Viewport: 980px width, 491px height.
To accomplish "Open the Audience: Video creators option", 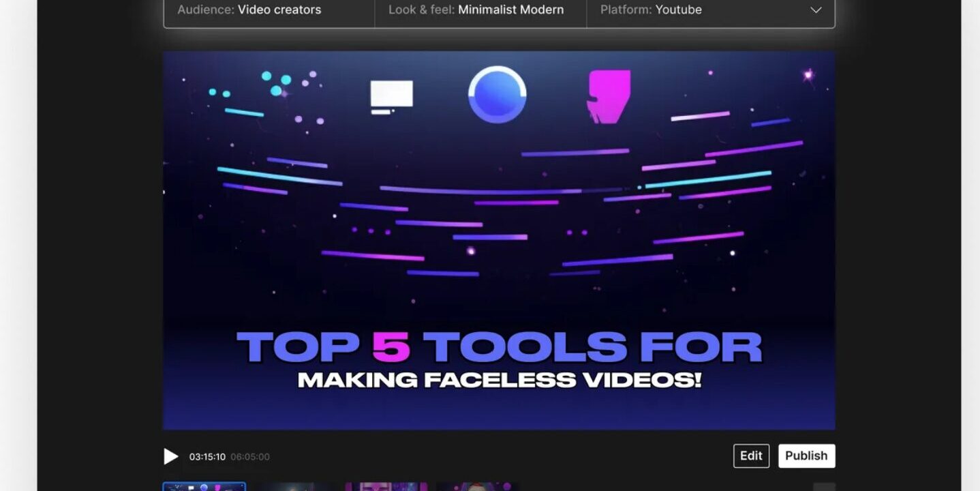I will (269, 10).
